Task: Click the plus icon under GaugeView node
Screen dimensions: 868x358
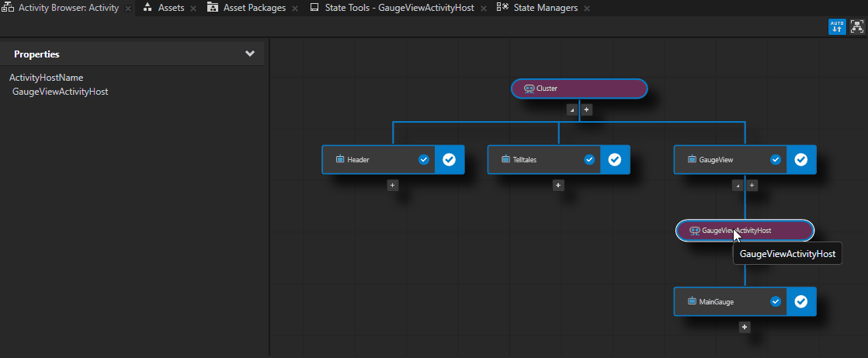Action: point(752,185)
